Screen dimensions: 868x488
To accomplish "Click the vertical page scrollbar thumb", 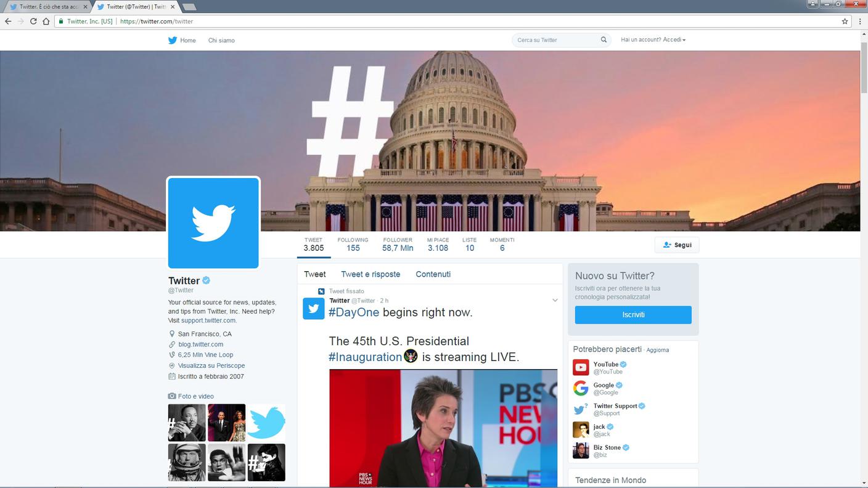I will pos(864,68).
